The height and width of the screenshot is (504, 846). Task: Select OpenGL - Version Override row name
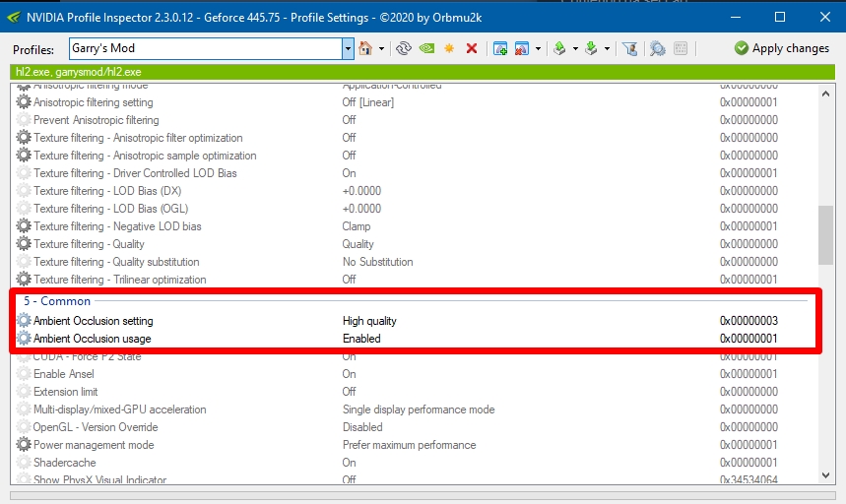[x=96, y=427]
